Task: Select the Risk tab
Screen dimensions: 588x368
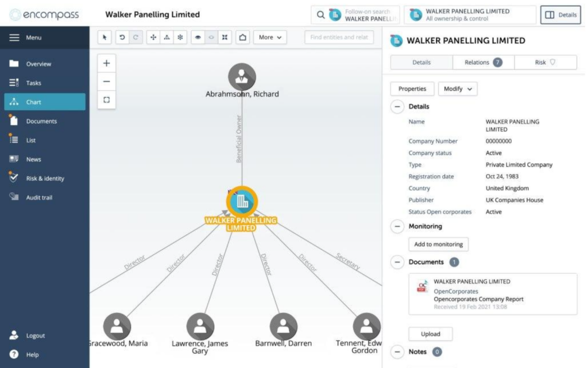Action: click(546, 61)
